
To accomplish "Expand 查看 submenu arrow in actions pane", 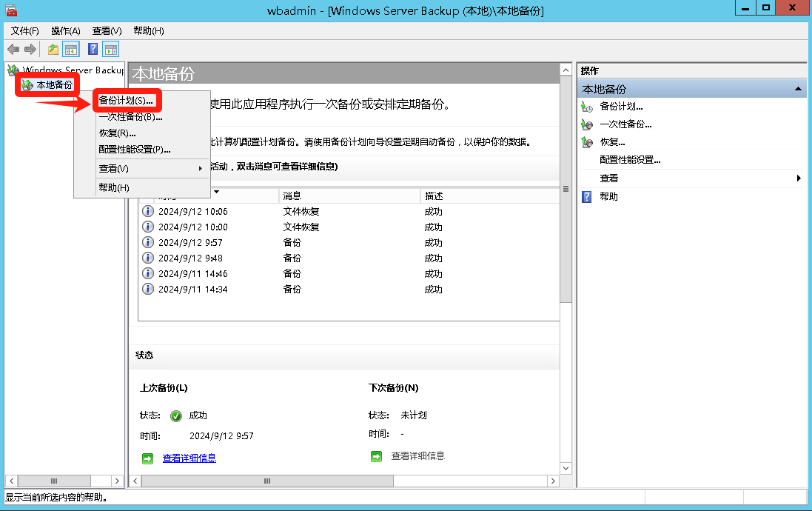I will tap(799, 178).
